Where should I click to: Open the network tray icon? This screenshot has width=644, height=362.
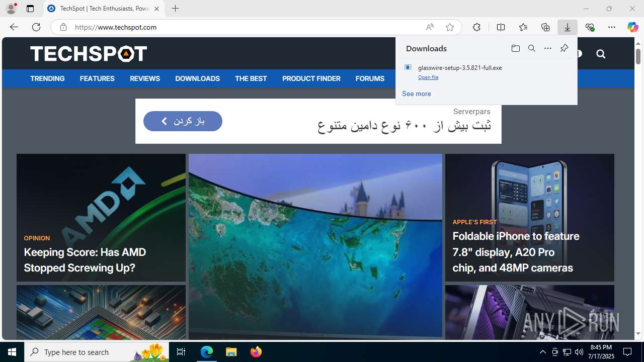click(567, 352)
